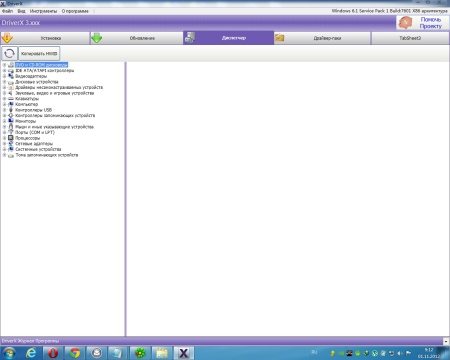Click the Копировать HWID button
This screenshot has width=450, height=360.
pos(39,53)
